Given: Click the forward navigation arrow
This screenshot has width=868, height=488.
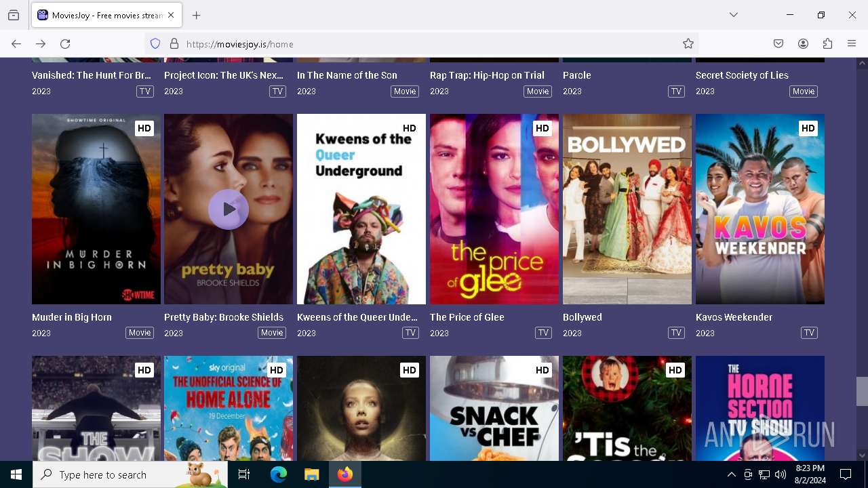Looking at the screenshot, I should [41, 44].
